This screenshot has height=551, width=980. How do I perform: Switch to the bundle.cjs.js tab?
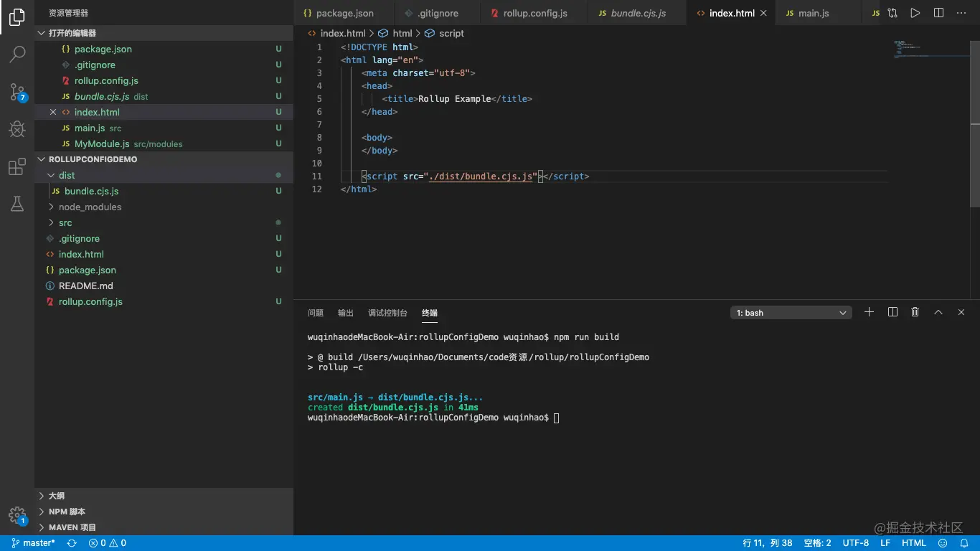[637, 13]
